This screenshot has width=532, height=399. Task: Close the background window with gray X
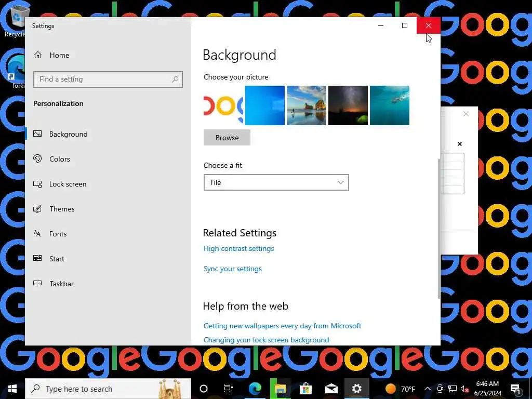tap(466, 114)
